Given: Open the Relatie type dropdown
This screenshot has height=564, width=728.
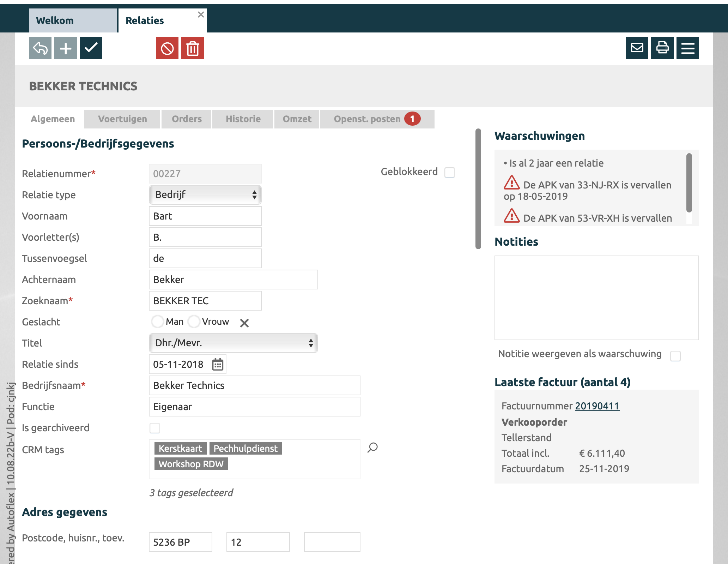Looking at the screenshot, I should 205,195.
